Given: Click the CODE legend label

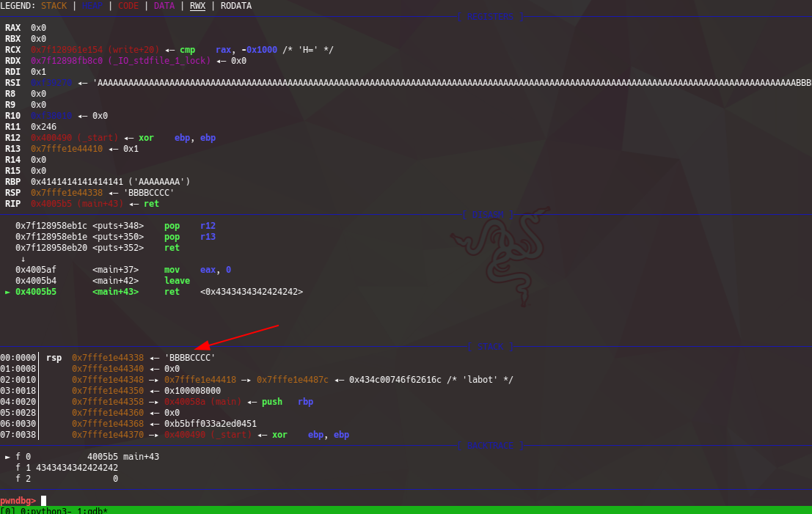Looking at the screenshot, I should point(128,6).
